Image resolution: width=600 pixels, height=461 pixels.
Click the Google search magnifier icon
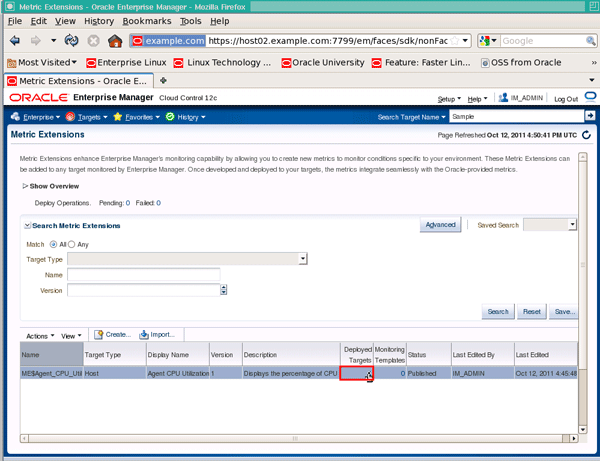[590, 41]
